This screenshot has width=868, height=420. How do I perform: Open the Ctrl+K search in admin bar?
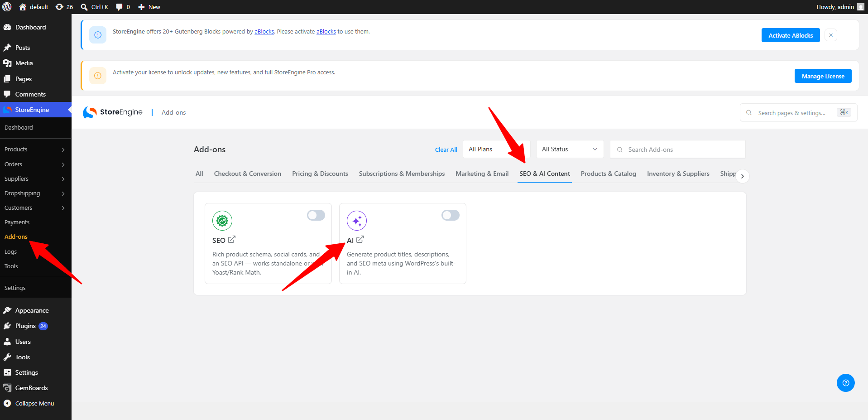pos(94,7)
